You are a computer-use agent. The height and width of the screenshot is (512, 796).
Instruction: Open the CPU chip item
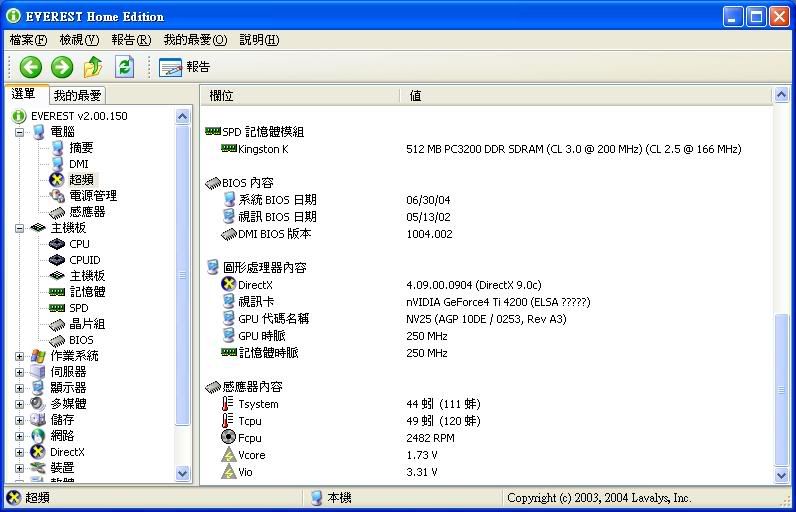[x=79, y=244]
